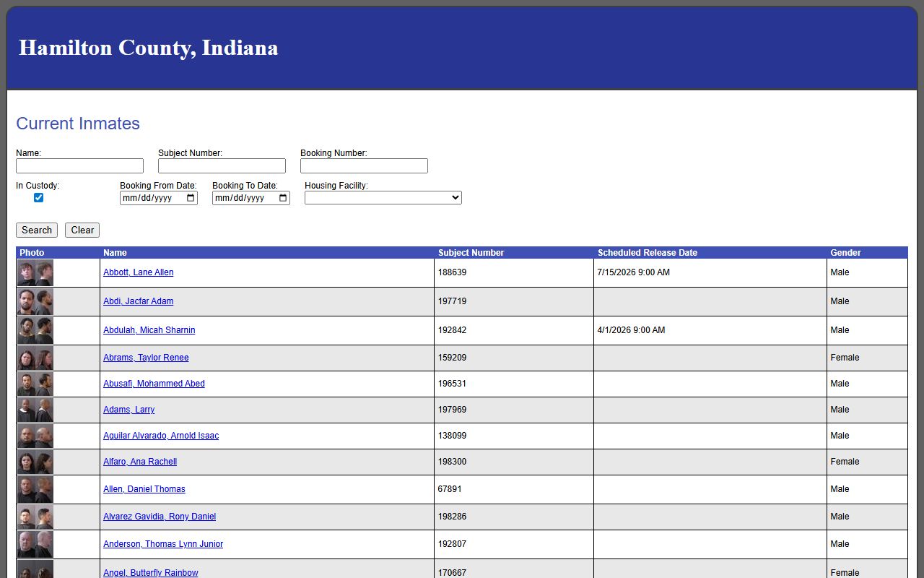
Task: Click mugshot photo of Abusafi, Mohammed Abed
Action: (35, 384)
